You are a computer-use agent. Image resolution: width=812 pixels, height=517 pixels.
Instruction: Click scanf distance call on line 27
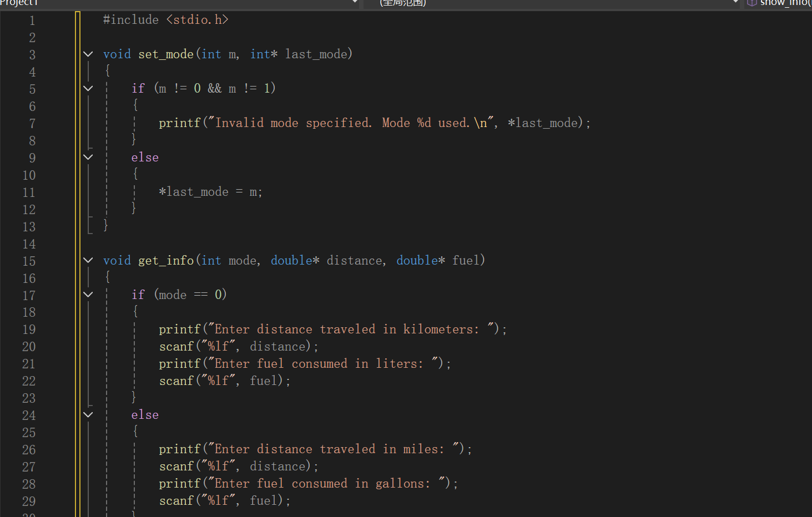[x=239, y=467]
